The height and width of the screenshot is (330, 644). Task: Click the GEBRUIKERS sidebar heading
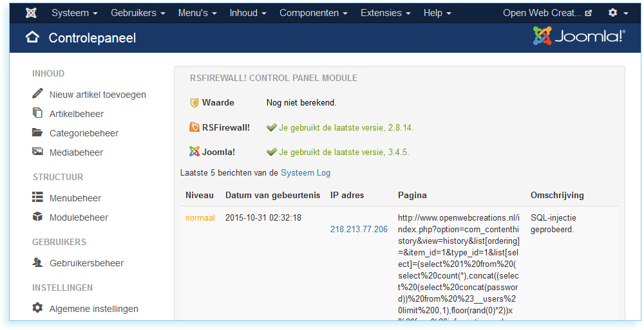point(59,242)
